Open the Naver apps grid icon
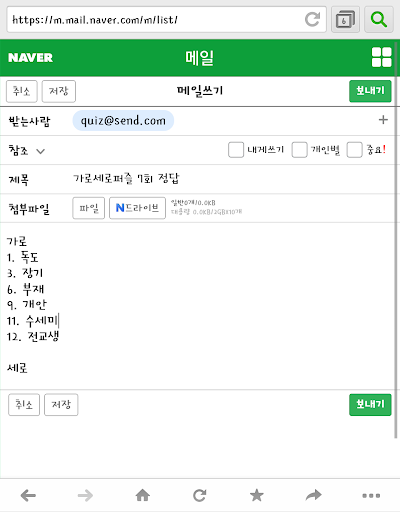This screenshot has height=512, width=400. (x=381, y=57)
